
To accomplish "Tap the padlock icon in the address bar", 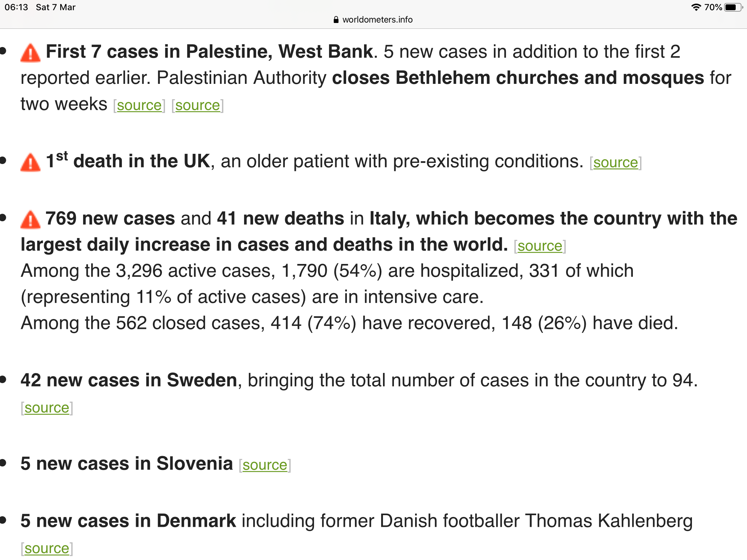I will click(336, 20).
